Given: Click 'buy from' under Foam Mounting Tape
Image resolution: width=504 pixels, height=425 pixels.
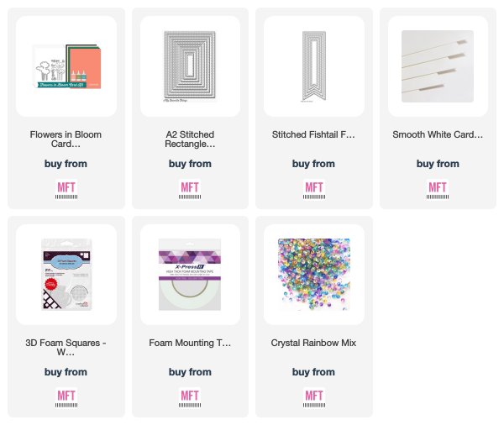Looking at the screenshot, I should [190, 372].
